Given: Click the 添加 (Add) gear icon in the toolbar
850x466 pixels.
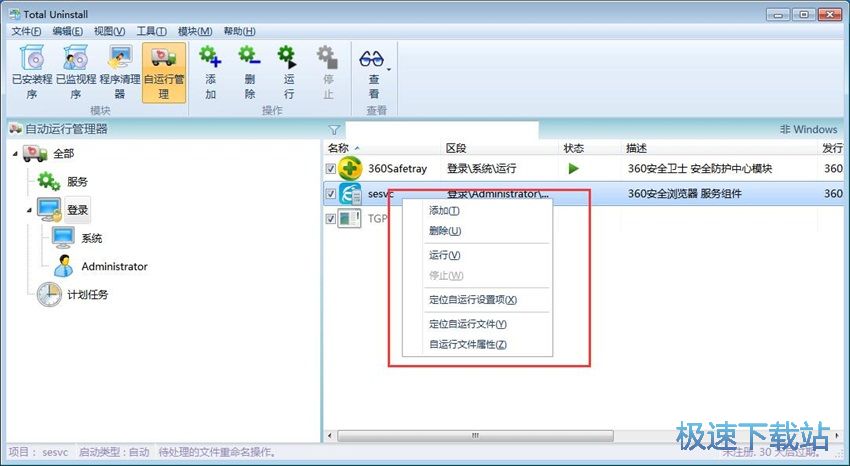Looking at the screenshot, I should [x=210, y=57].
